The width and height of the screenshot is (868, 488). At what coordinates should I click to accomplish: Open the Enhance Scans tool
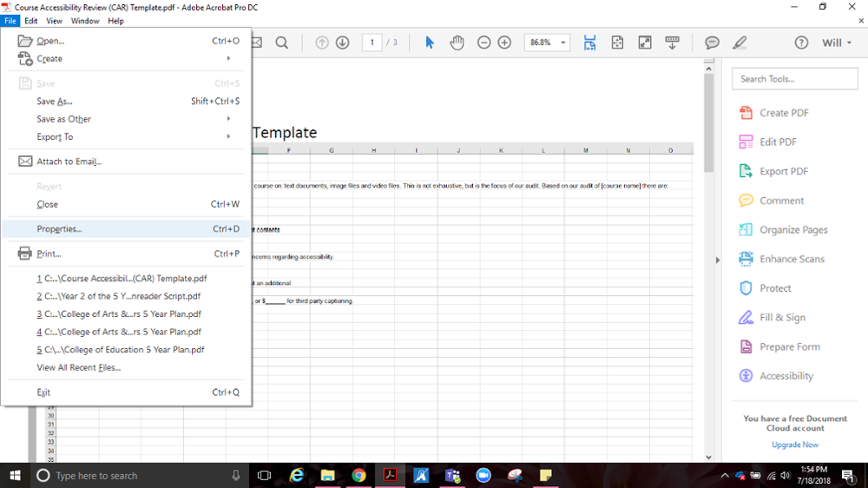pyautogui.click(x=782, y=260)
